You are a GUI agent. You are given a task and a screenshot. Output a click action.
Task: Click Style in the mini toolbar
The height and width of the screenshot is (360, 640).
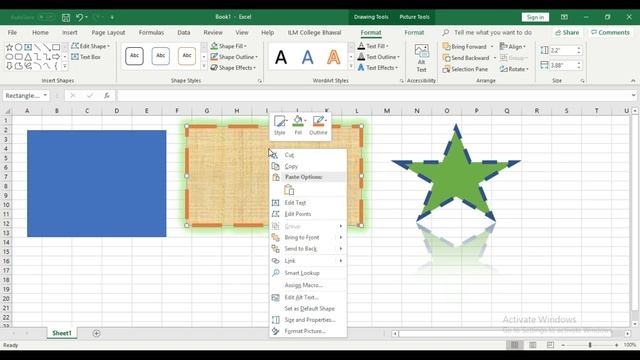point(280,125)
